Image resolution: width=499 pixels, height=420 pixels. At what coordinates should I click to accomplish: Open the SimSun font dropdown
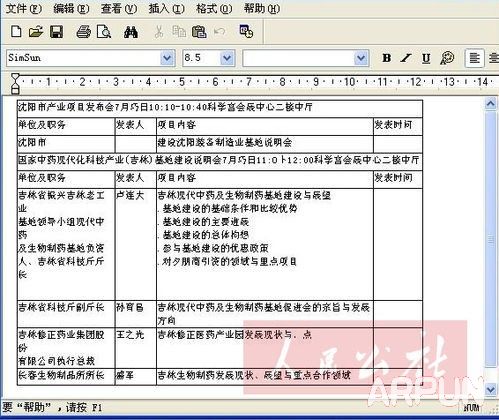(x=167, y=58)
